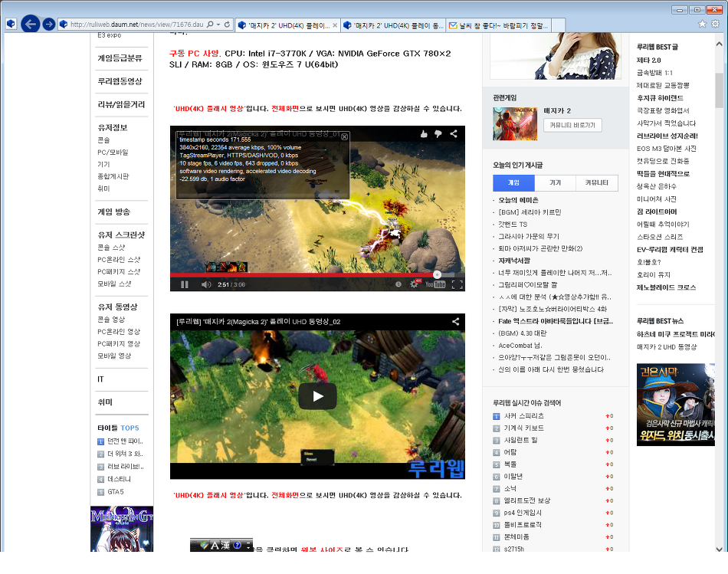This screenshot has height=574, width=728.
Task: Open the IT sidebar menu
Action: 100,379
